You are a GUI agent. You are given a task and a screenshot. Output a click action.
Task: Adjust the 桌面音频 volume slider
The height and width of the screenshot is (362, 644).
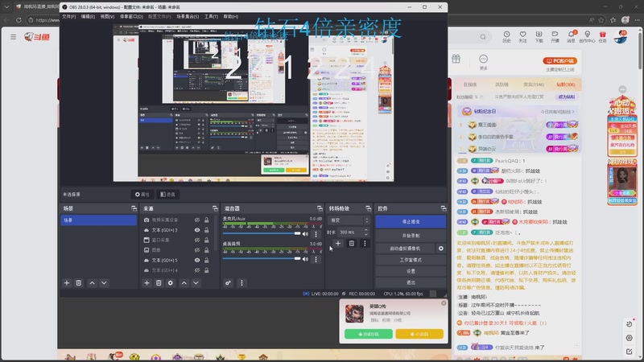click(262, 258)
